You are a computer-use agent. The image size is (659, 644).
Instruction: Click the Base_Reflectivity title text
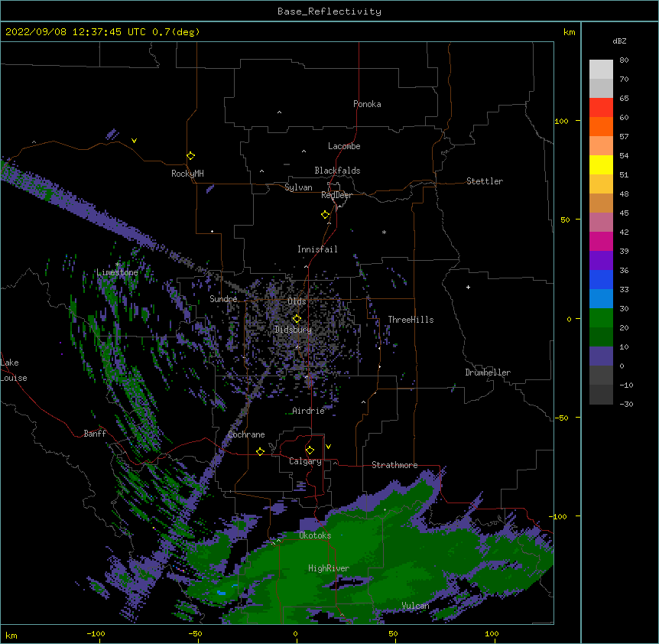click(x=329, y=11)
